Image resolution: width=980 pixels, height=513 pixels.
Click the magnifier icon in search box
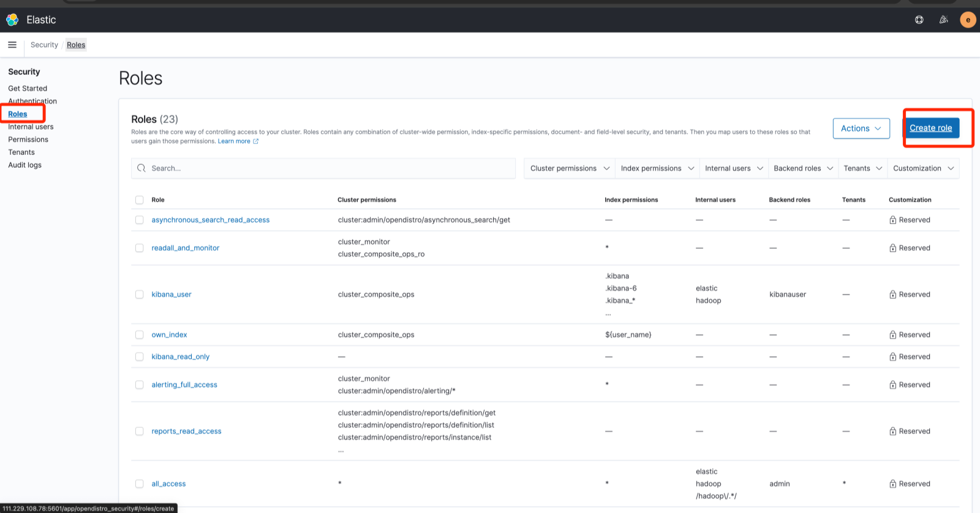(141, 168)
